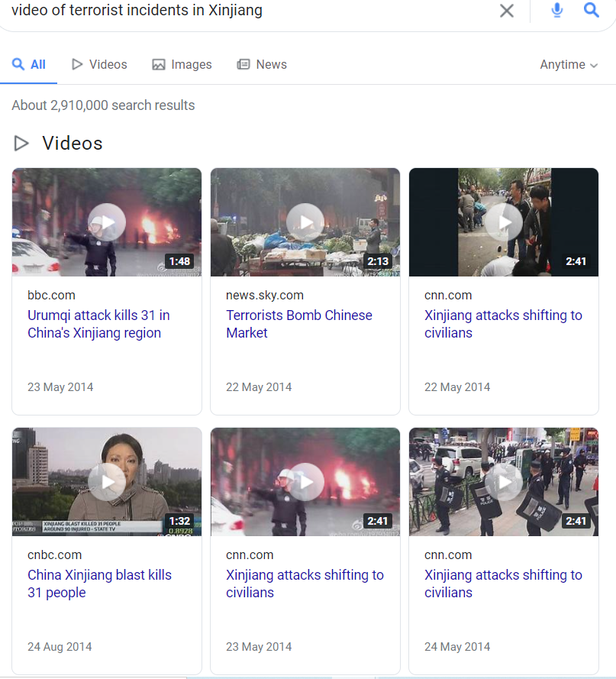Open 'China Xinjiang blast kills 31 people' link
This screenshot has width=616, height=679.
[x=99, y=584]
